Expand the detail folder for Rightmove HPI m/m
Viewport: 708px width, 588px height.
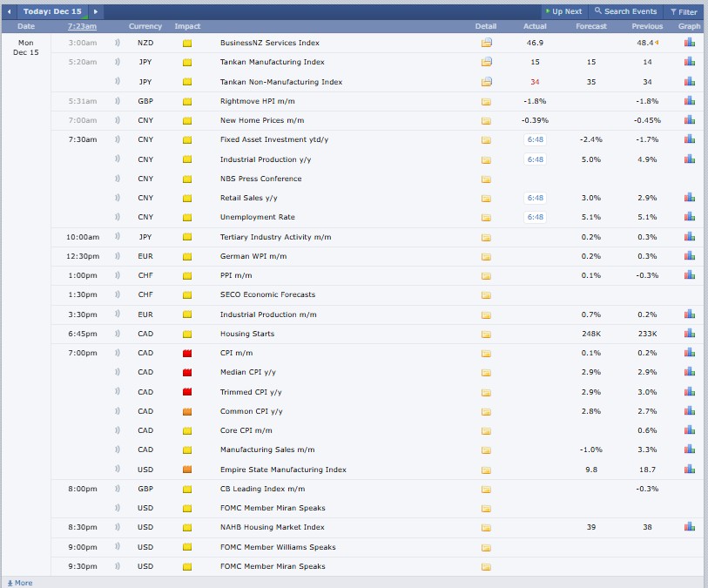pyautogui.click(x=486, y=101)
